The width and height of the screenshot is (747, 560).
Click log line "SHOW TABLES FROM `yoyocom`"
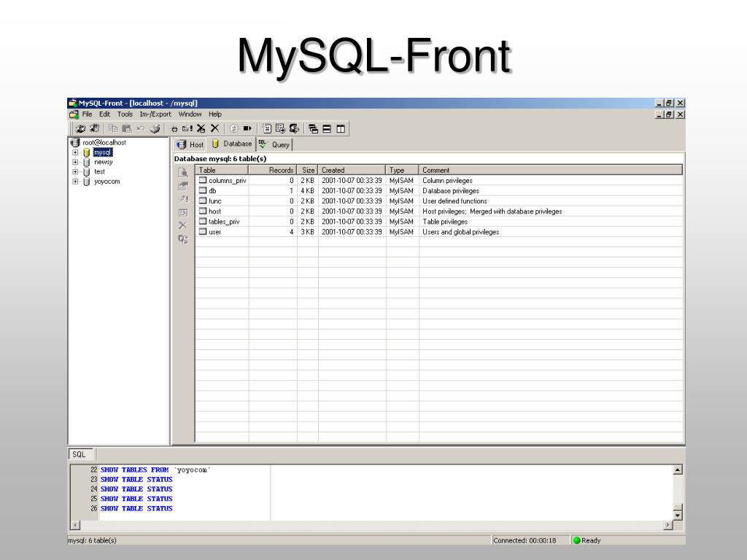[156, 470]
